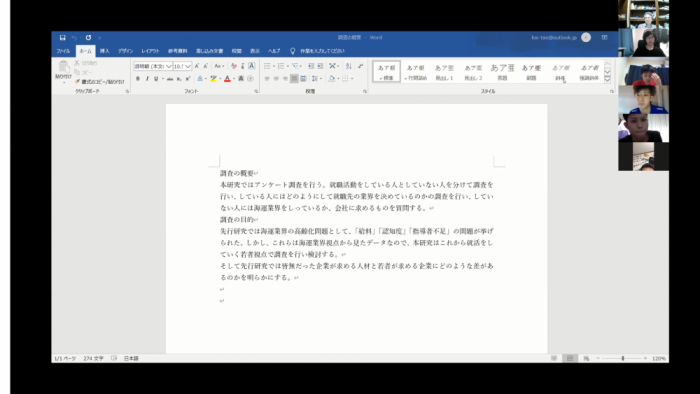Image resolution: width=700 pixels, height=394 pixels.
Task: Click the bullet list icon
Action: pyautogui.click(x=267, y=66)
